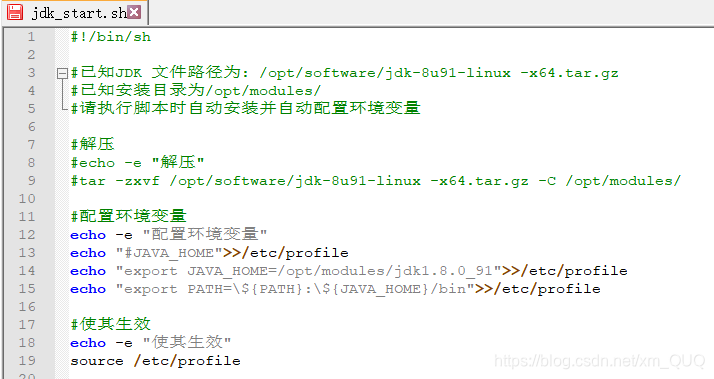Click the echo keyword on line 18
The height and width of the screenshot is (379, 714).
[88, 343]
